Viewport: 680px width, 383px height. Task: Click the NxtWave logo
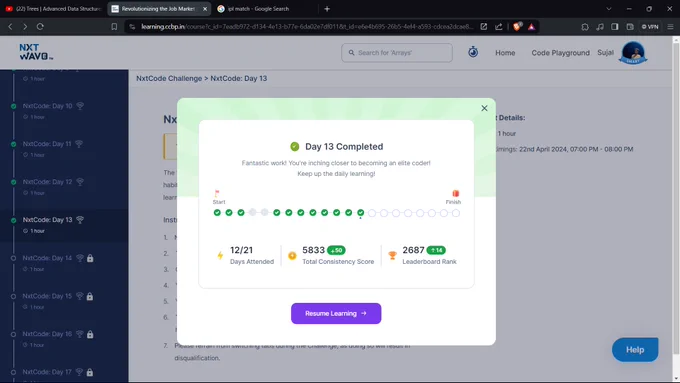(x=36, y=52)
